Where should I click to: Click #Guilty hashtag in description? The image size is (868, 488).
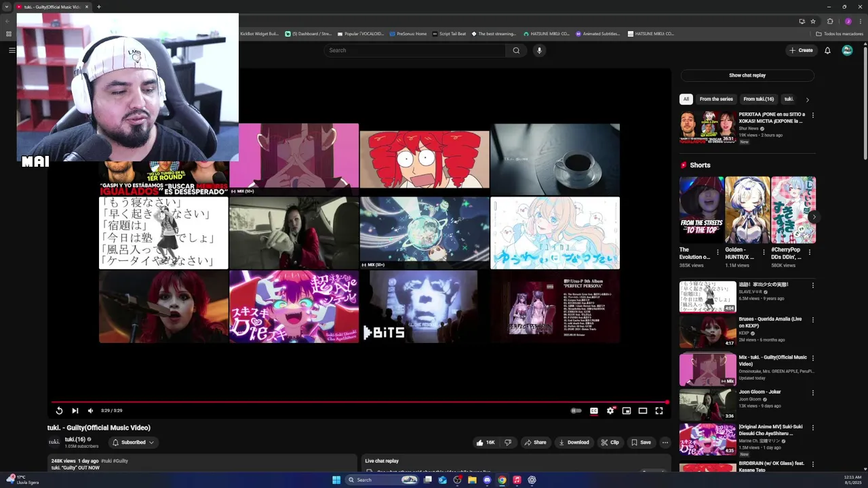click(x=120, y=461)
